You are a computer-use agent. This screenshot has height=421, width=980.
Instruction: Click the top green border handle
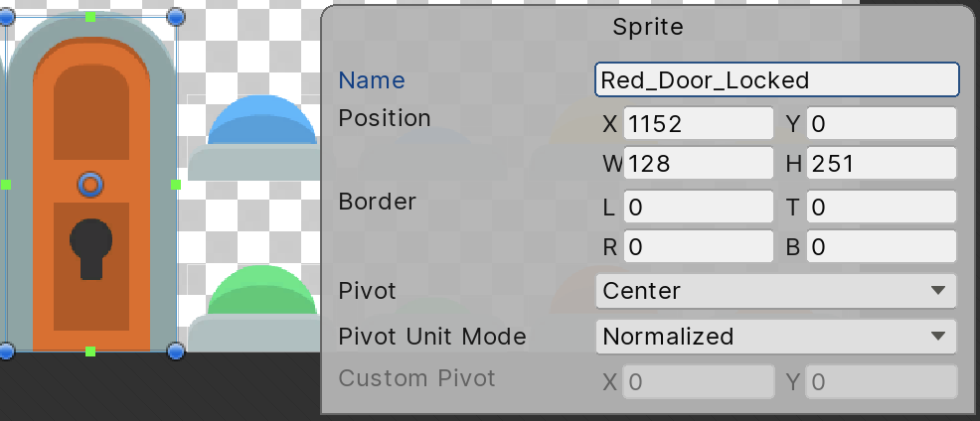coord(90,17)
